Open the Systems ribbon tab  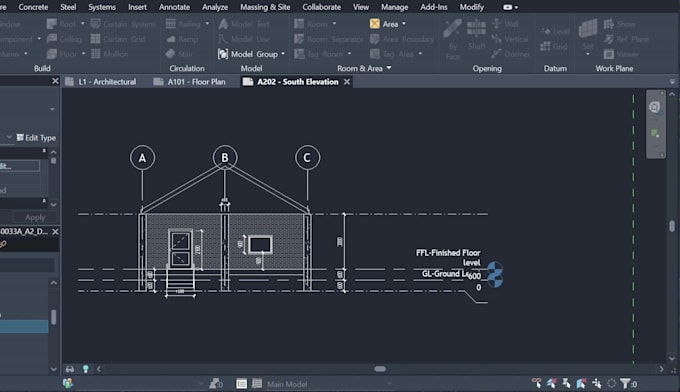[102, 7]
